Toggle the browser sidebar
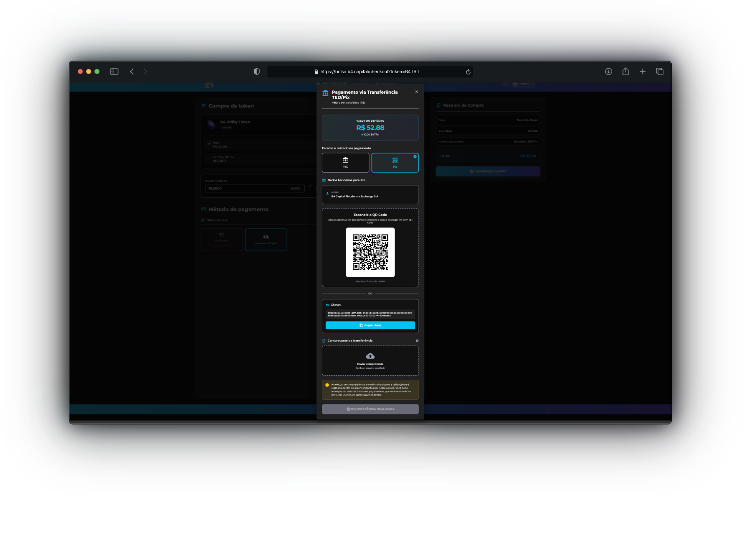747x560 pixels. coord(114,72)
